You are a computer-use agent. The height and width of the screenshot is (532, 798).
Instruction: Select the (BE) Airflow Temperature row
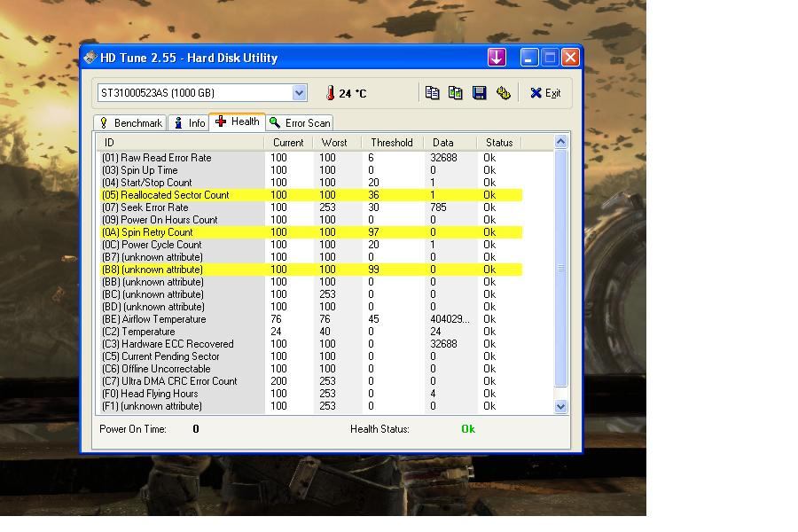click(x=310, y=319)
